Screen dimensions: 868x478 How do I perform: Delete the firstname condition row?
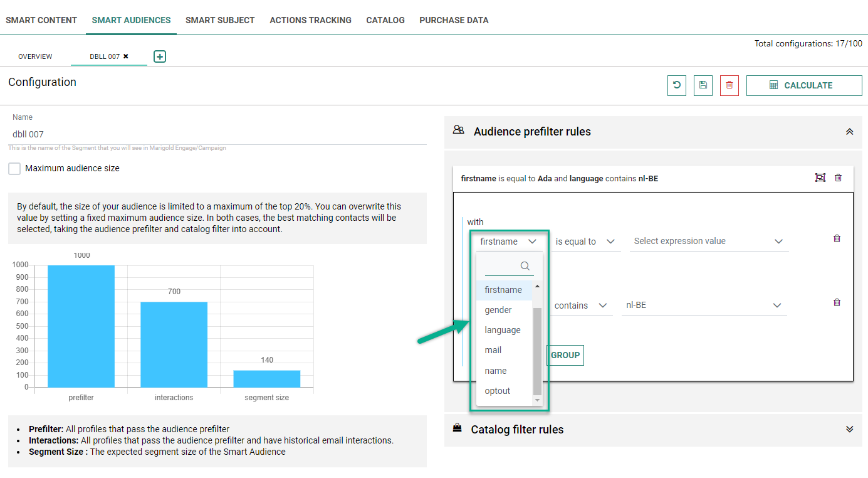pyautogui.click(x=837, y=239)
